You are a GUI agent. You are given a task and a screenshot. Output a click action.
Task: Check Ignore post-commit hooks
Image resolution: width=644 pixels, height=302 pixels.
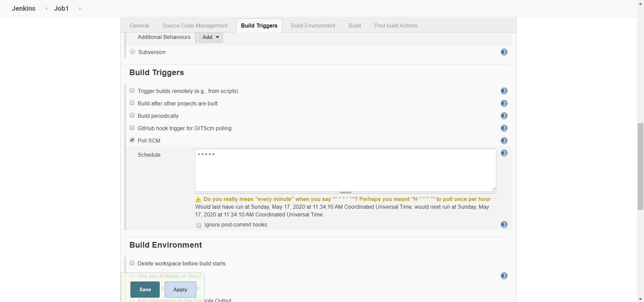pyautogui.click(x=199, y=225)
